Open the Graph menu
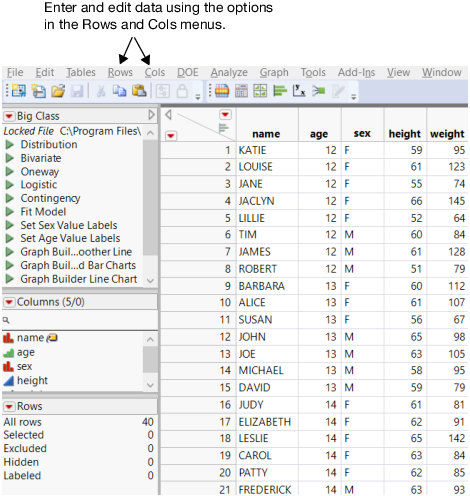470x496 pixels. point(274,72)
